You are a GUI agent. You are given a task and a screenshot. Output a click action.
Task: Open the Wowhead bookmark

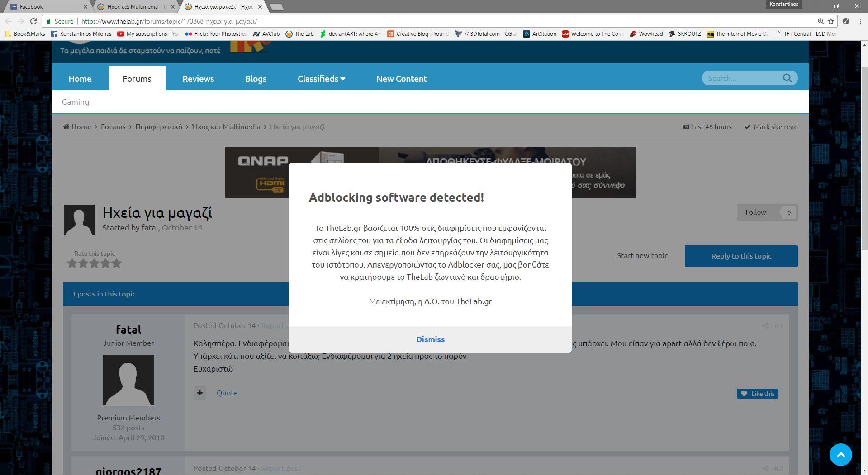(646, 34)
